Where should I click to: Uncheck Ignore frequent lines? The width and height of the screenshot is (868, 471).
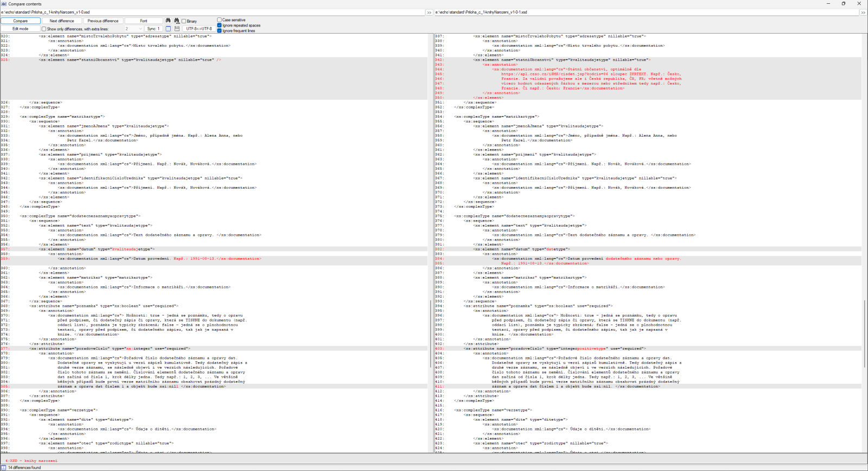[x=219, y=30]
